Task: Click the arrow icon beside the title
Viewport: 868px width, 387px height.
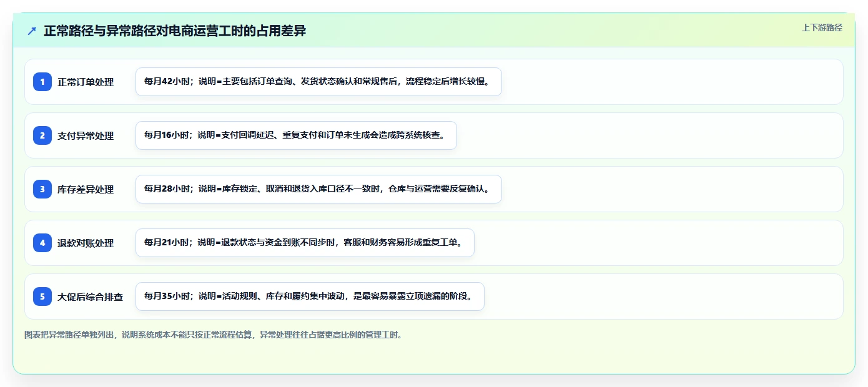Action: click(32, 31)
